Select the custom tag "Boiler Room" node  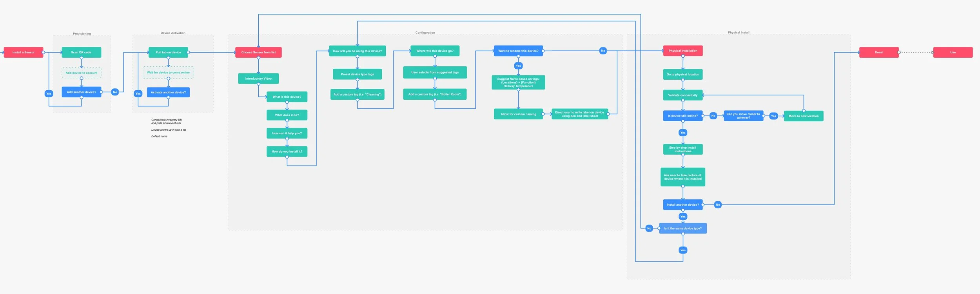point(435,94)
